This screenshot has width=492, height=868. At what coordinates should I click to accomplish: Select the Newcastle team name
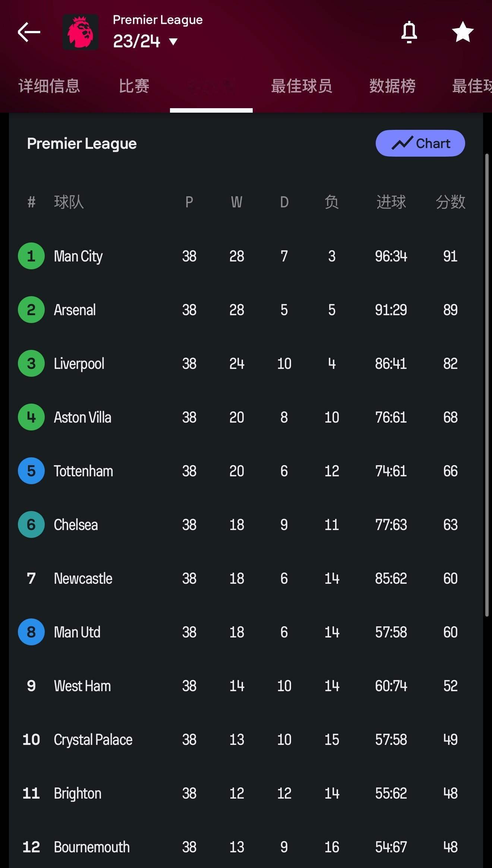point(83,579)
